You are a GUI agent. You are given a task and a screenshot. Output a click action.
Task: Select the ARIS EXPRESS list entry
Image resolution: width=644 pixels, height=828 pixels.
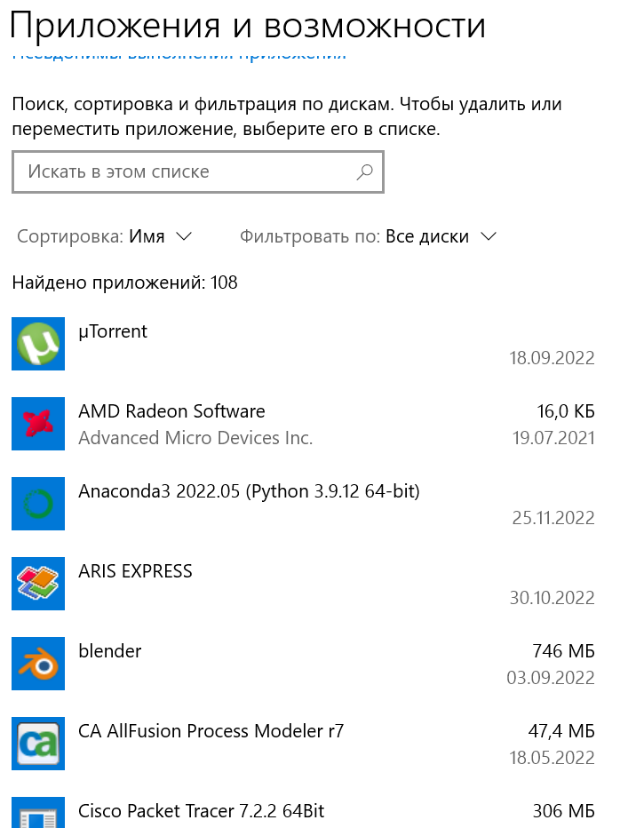point(303,584)
